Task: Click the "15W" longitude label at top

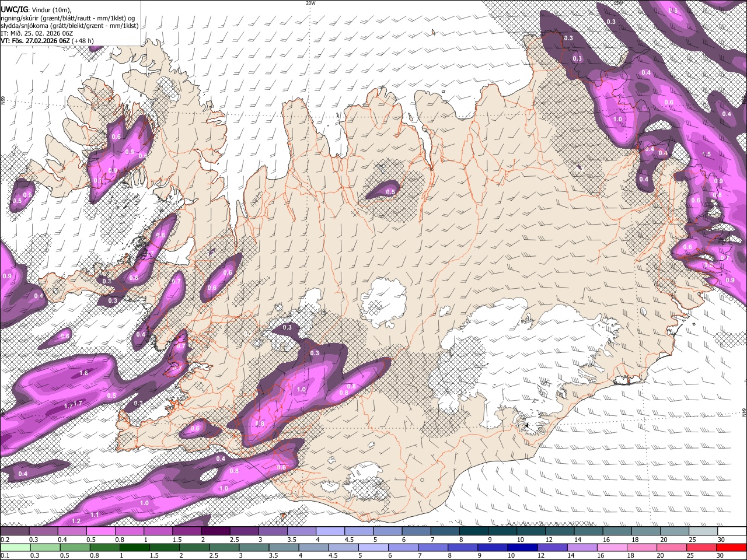Action: 618,3
